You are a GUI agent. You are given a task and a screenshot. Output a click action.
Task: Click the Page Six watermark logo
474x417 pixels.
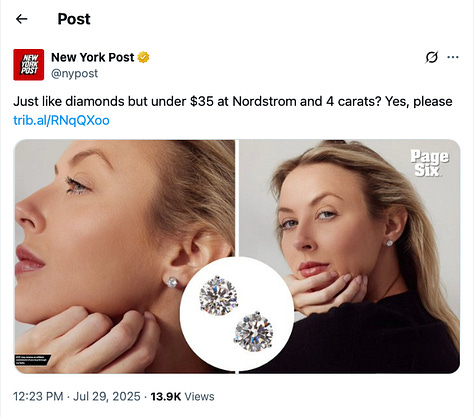click(x=429, y=163)
